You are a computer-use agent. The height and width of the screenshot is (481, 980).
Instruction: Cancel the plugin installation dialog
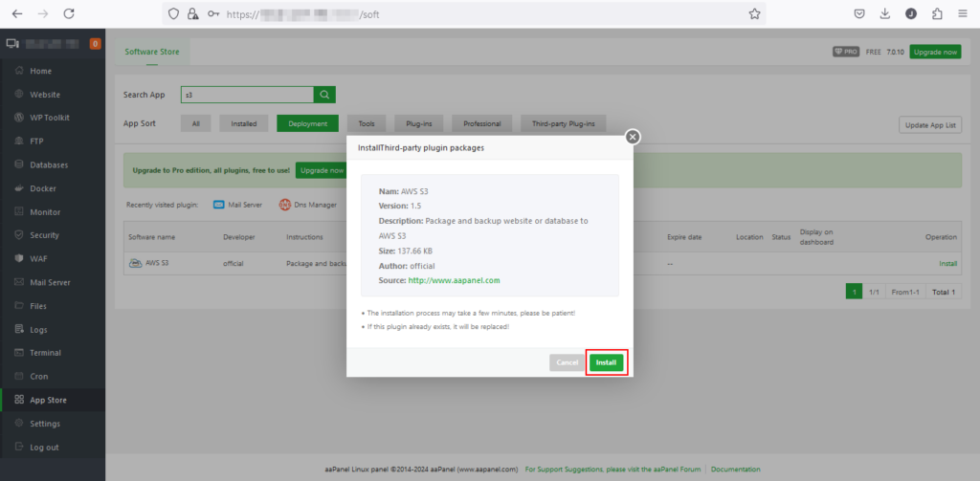click(x=567, y=362)
